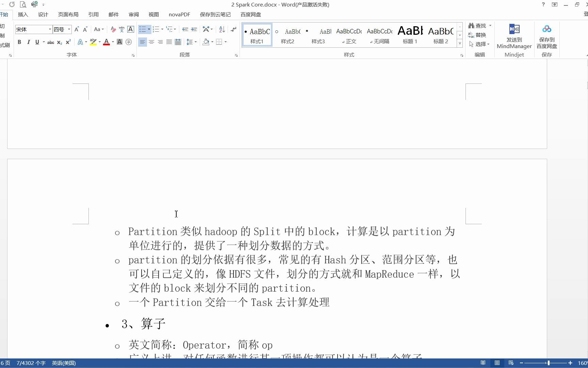The image size is (588, 368).
Task: Open phonetic guide (wén) icon
Action: pos(122,29)
